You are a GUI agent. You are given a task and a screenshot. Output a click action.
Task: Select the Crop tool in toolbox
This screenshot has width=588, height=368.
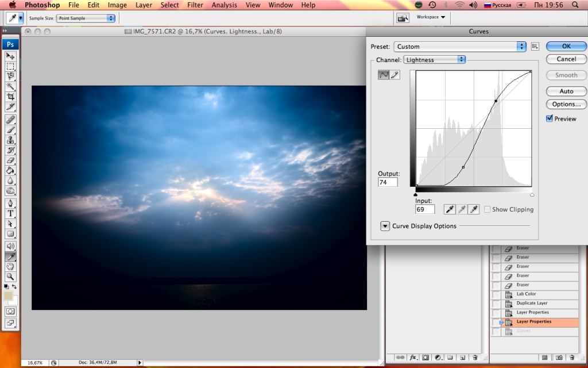point(10,97)
